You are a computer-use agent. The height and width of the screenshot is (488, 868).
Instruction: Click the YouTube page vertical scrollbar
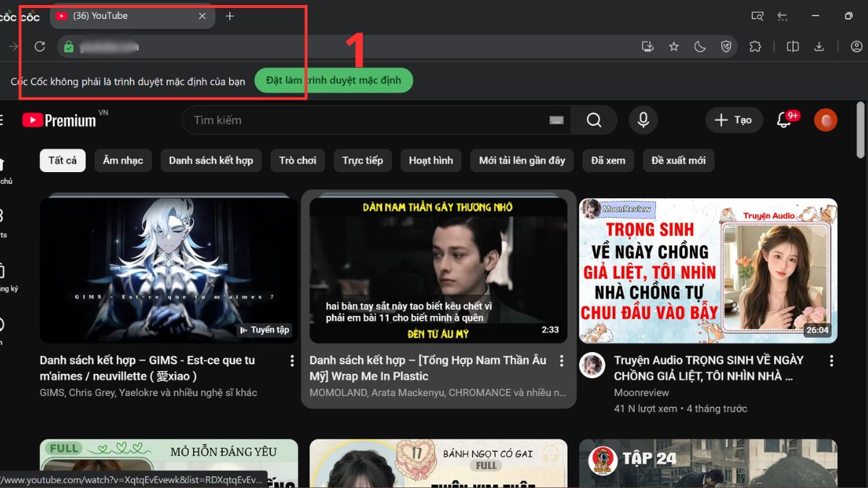[x=860, y=130]
